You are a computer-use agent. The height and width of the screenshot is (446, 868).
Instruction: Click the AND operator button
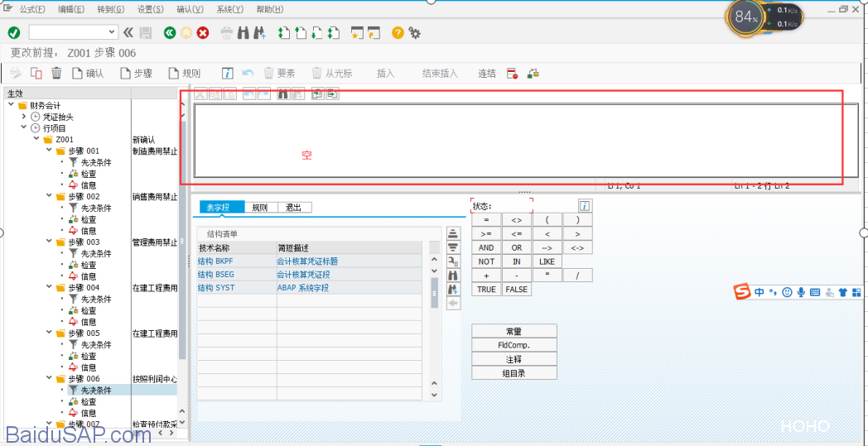[x=486, y=247]
